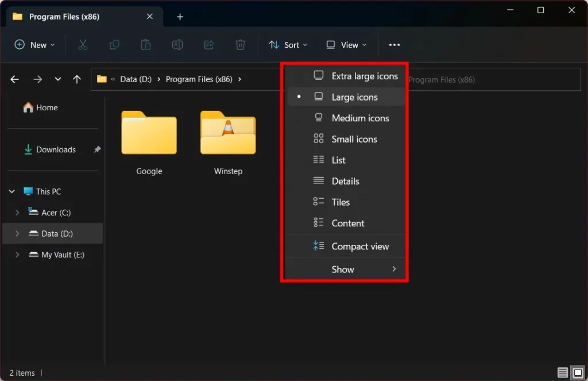The height and width of the screenshot is (381, 588).
Task: Click the pin icon beside Downloads
Action: click(97, 149)
